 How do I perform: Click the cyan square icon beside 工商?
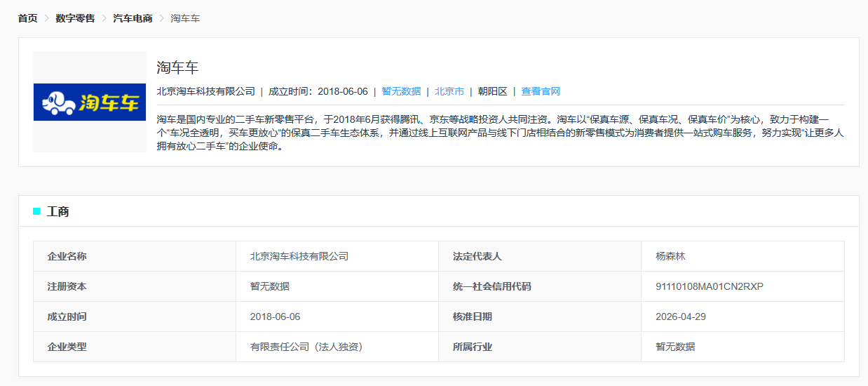coord(36,211)
